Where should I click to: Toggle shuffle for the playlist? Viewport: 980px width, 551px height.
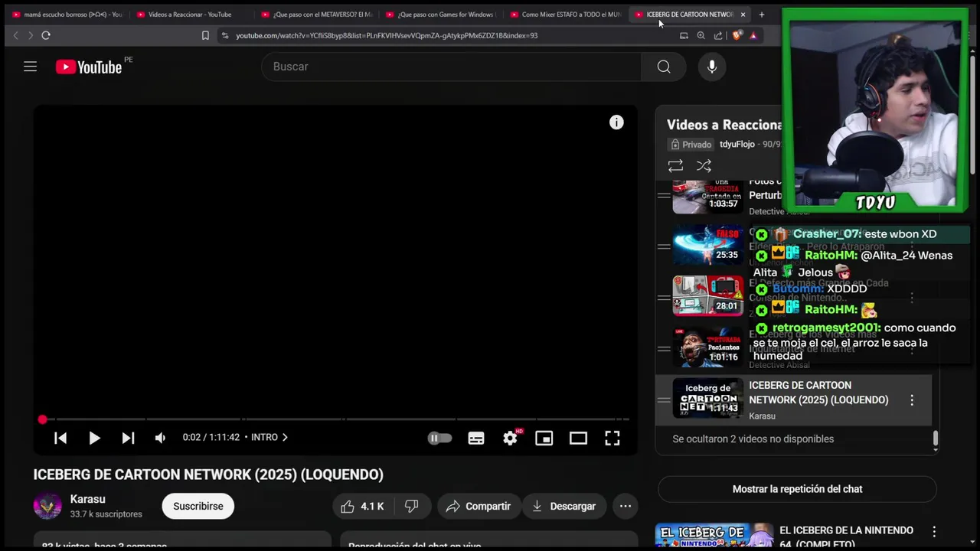pyautogui.click(x=704, y=165)
